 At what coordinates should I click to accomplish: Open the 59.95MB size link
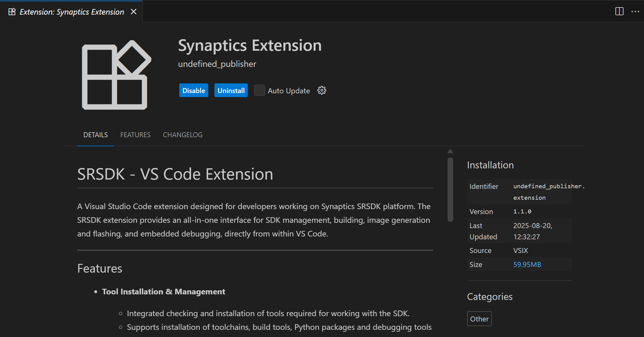(x=527, y=264)
